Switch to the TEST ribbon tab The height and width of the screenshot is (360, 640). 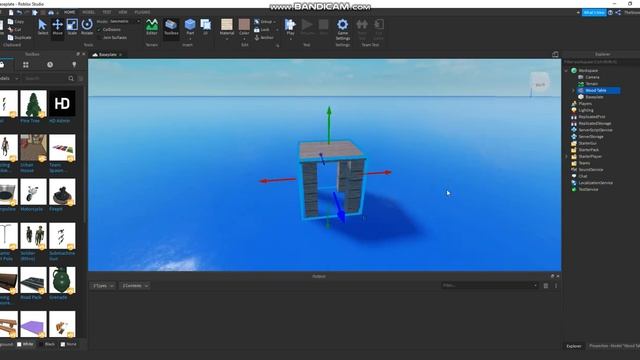tap(107, 13)
